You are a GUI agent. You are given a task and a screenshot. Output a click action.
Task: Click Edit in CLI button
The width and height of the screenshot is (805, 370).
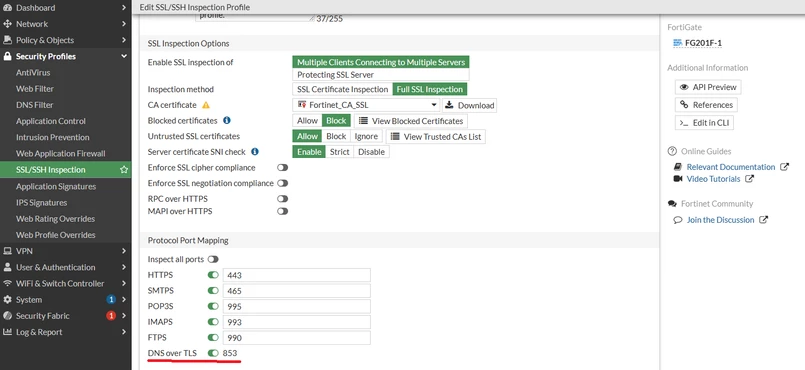[704, 123]
